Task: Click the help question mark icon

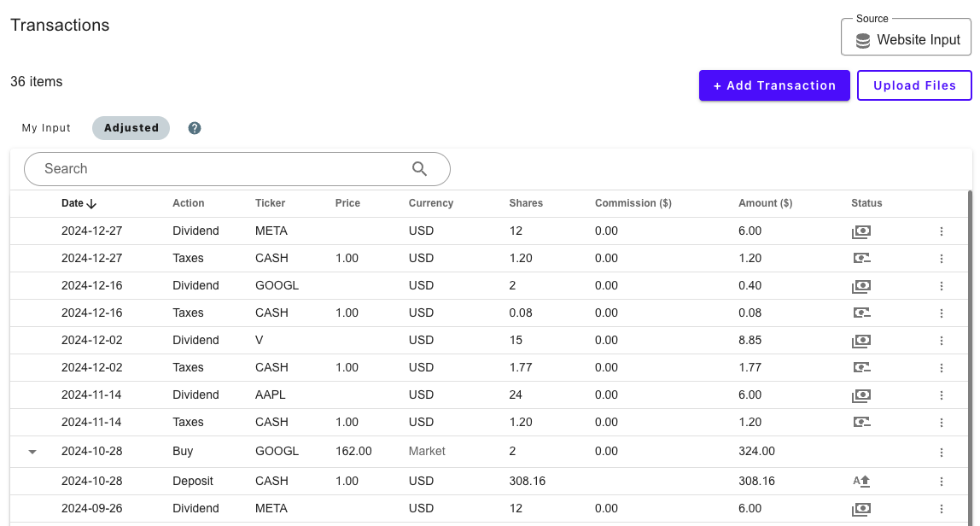Action: [x=195, y=128]
